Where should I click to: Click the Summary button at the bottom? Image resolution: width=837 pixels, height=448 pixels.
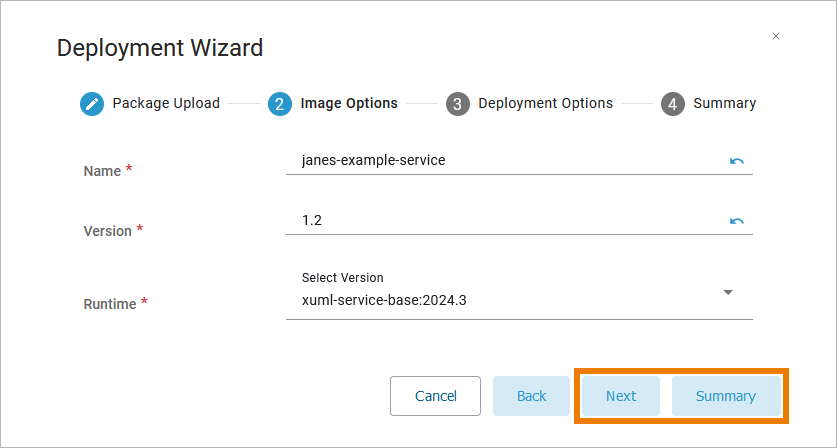726,396
